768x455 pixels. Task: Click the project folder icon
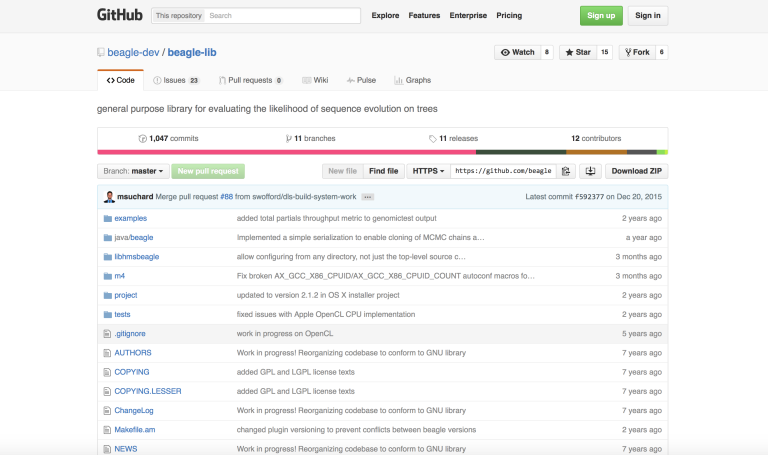coord(108,295)
